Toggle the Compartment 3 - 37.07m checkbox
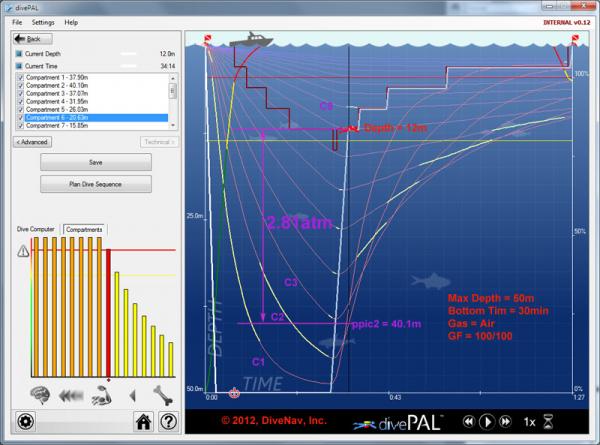Image resolution: width=600 pixels, height=445 pixels. 22,93
